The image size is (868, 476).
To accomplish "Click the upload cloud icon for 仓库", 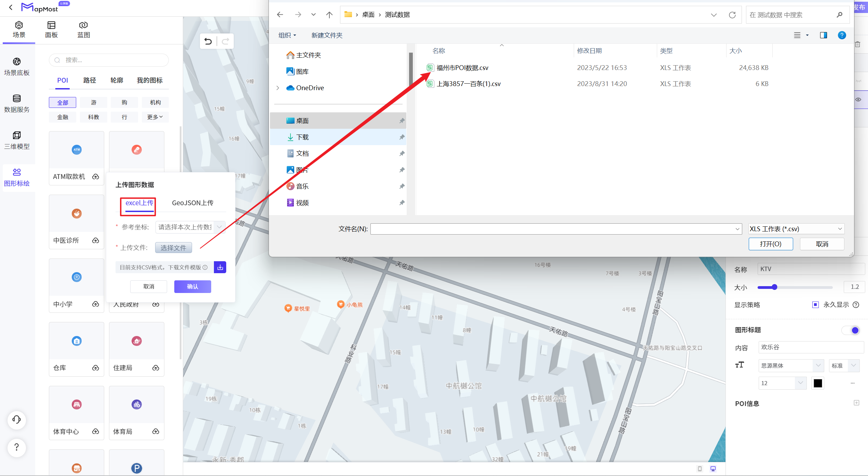I will point(96,368).
